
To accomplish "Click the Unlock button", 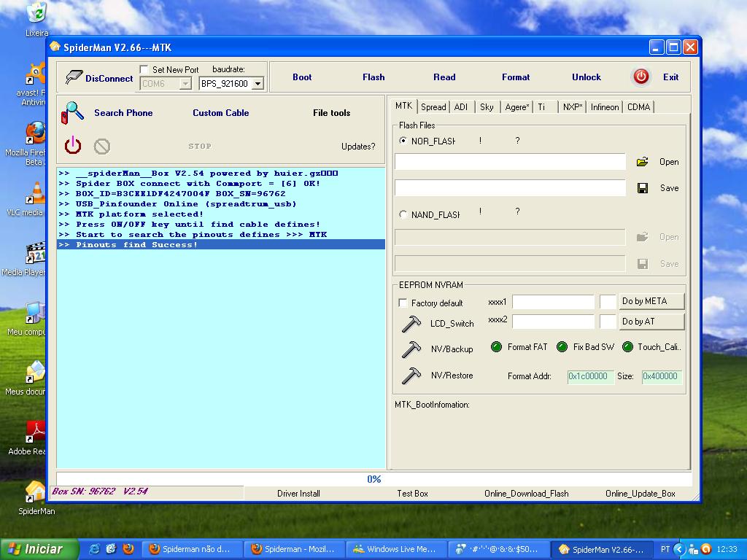I will pyautogui.click(x=586, y=77).
